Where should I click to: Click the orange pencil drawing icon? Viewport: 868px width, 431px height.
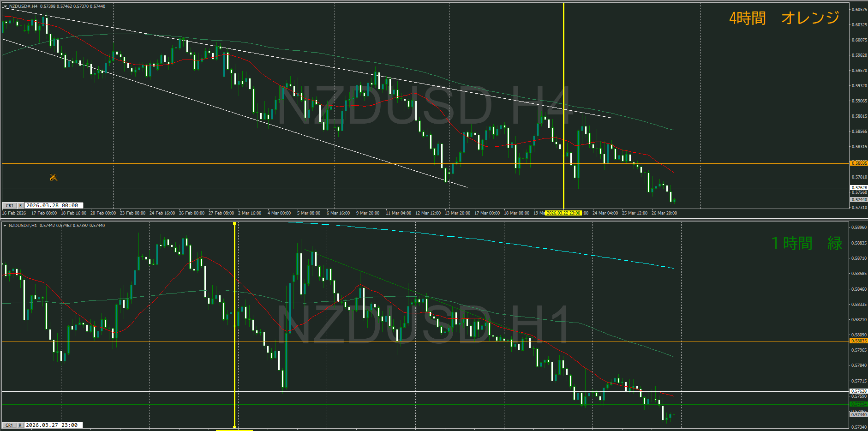[54, 177]
